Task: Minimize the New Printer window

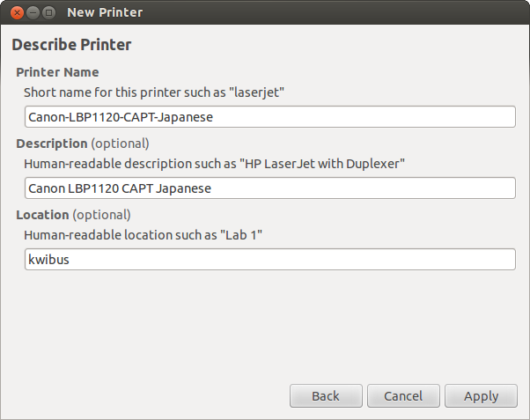Action: [33, 13]
